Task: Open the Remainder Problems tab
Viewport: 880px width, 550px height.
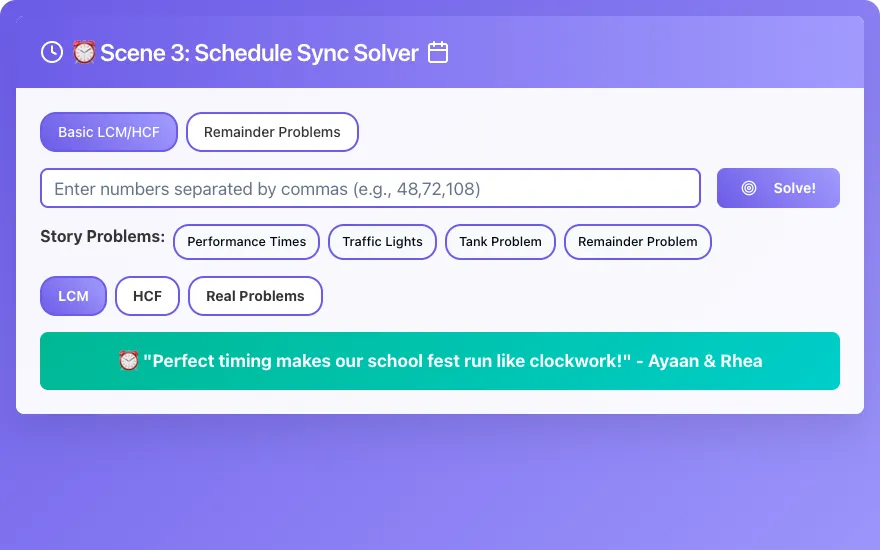Action: (x=272, y=132)
